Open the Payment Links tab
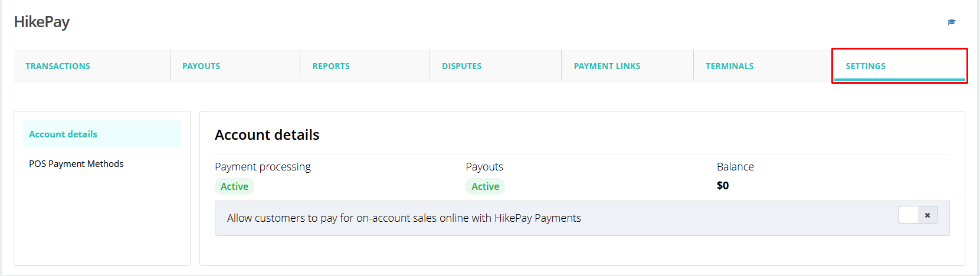Image resolution: width=980 pixels, height=276 pixels. (607, 66)
